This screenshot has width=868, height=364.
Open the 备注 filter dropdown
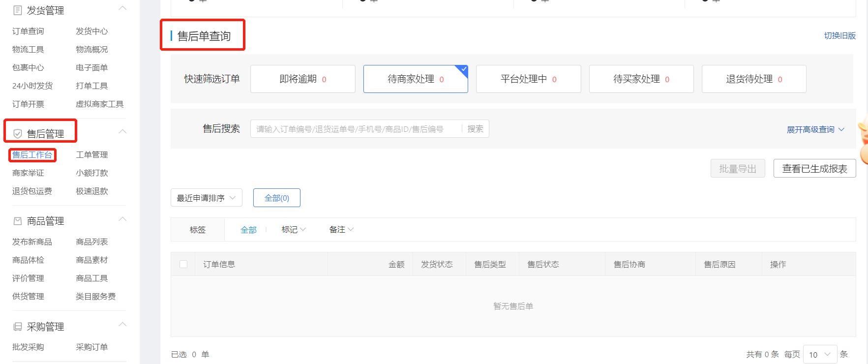click(341, 230)
